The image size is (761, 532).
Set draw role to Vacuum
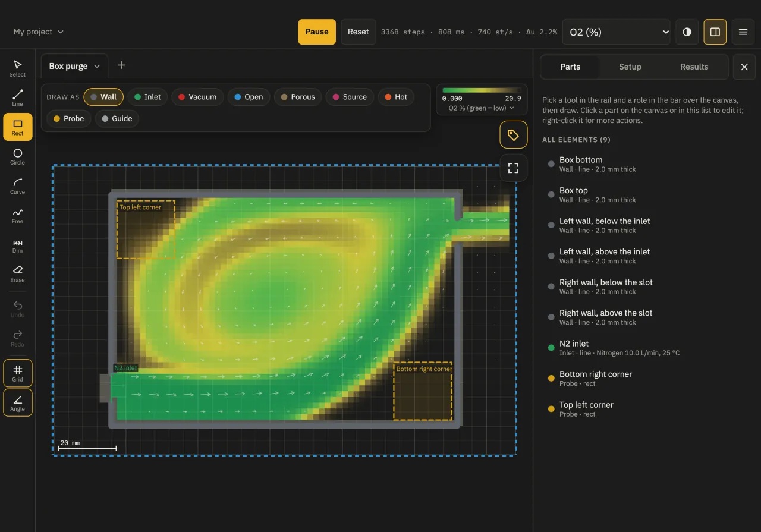[x=197, y=97]
